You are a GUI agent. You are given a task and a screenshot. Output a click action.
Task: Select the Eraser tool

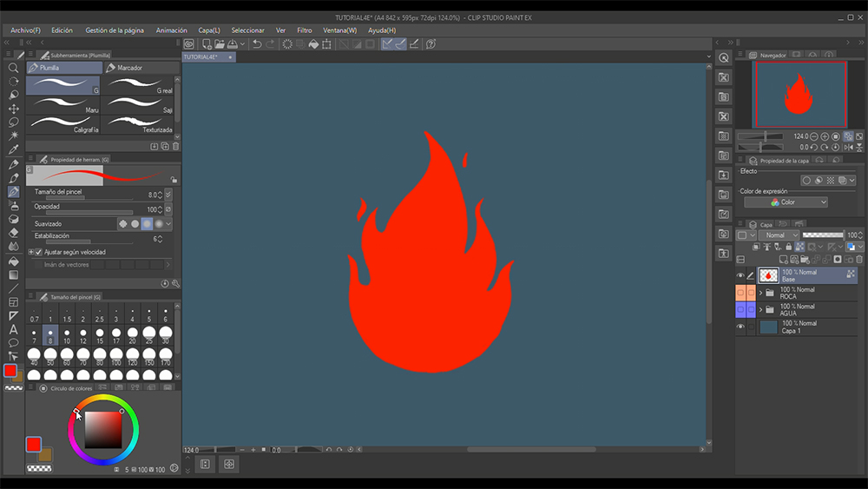[13, 233]
